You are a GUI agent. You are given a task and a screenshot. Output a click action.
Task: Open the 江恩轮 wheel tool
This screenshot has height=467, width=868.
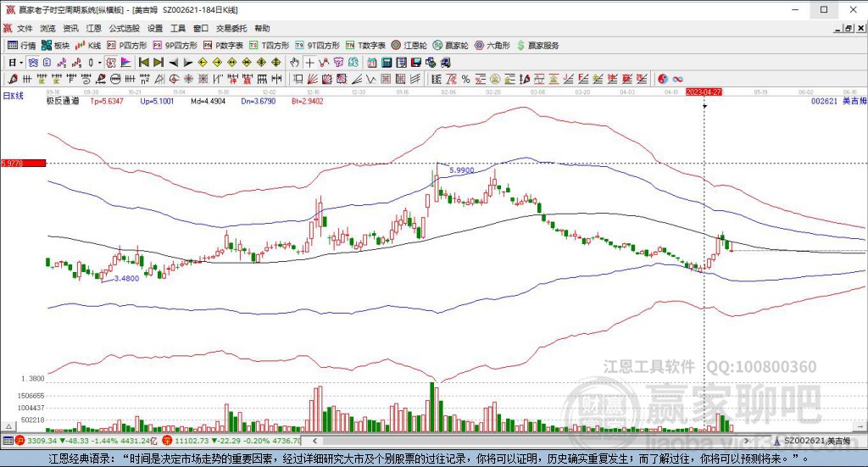[409, 46]
